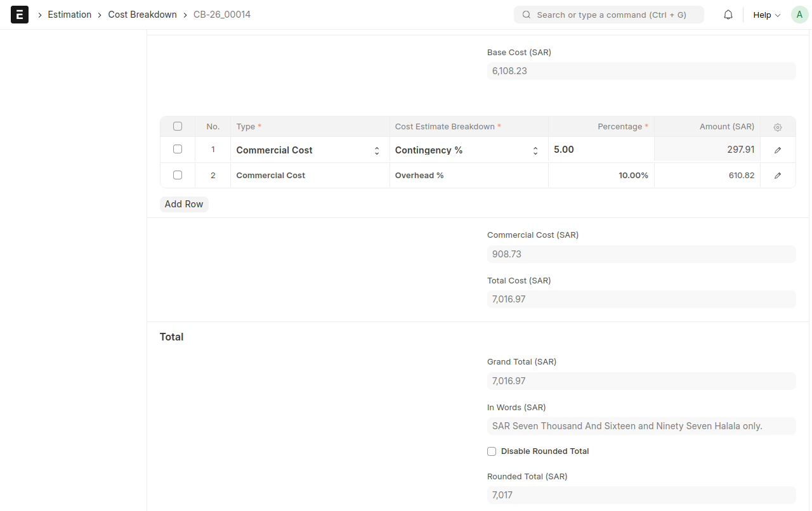Select all rows with header checkbox
Image resolution: width=812 pixels, height=511 pixels.
178,126
